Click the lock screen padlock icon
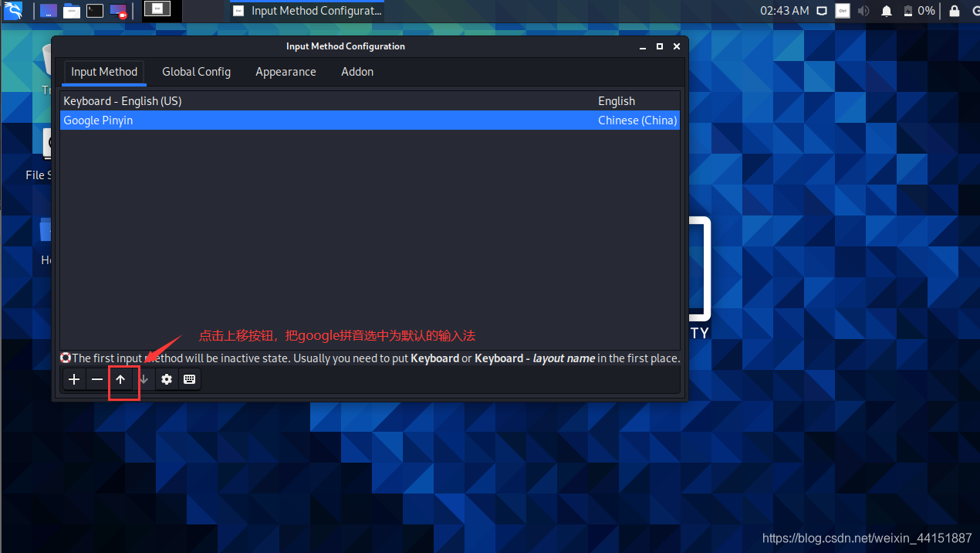Image resolution: width=980 pixels, height=553 pixels. point(955,11)
